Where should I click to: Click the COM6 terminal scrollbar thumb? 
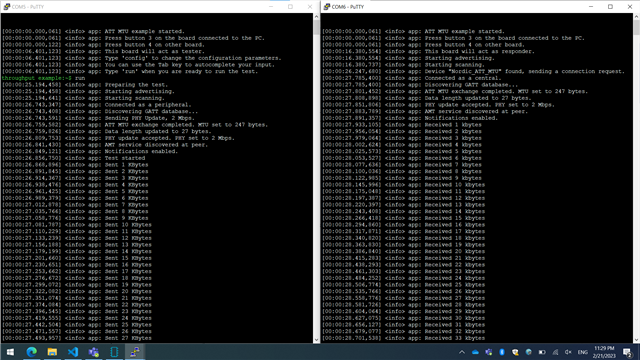pyautogui.click(x=636, y=27)
